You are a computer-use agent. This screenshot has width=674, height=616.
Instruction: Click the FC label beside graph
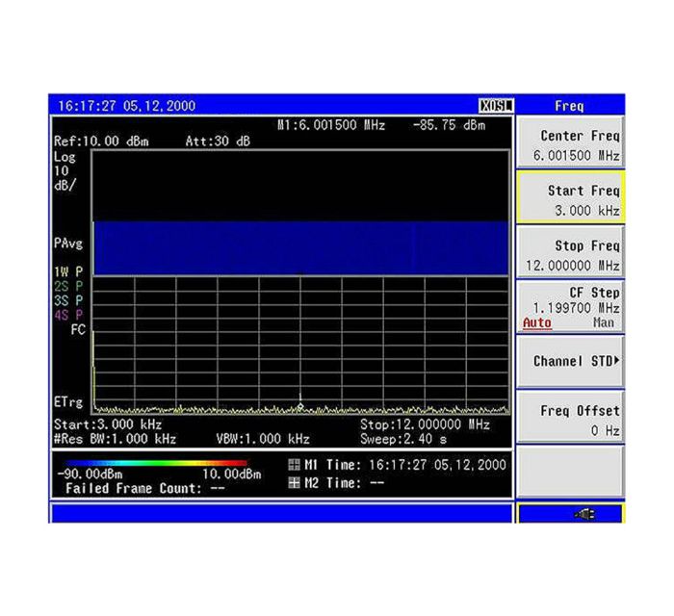click(x=78, y=330)
